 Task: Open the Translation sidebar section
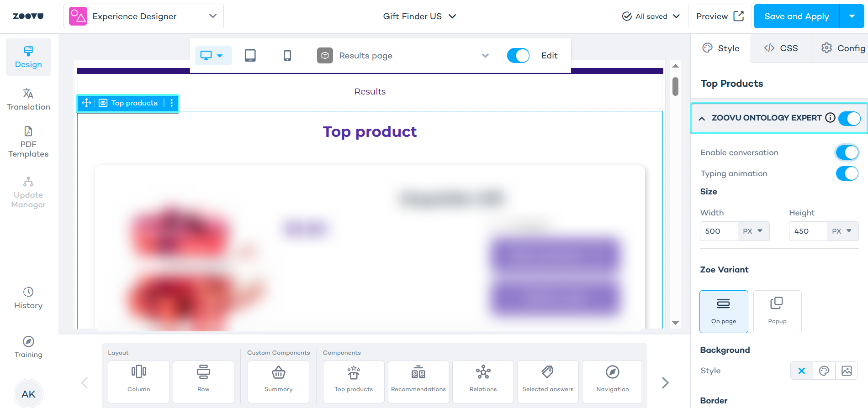click(28, 99)
